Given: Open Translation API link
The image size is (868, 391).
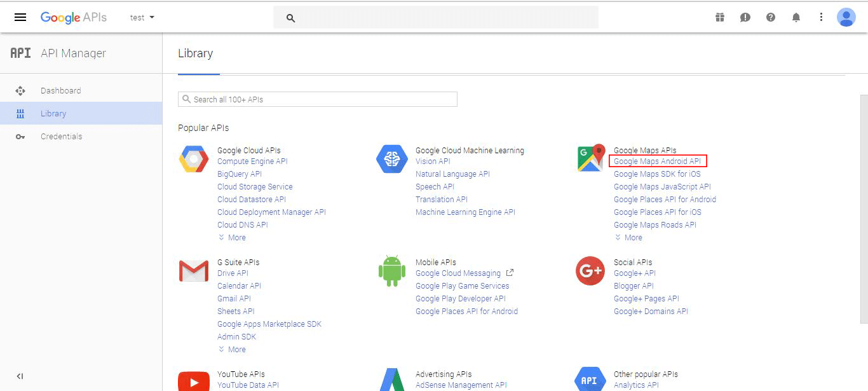Looking at the screenshot, I should [x=442, y=200].
